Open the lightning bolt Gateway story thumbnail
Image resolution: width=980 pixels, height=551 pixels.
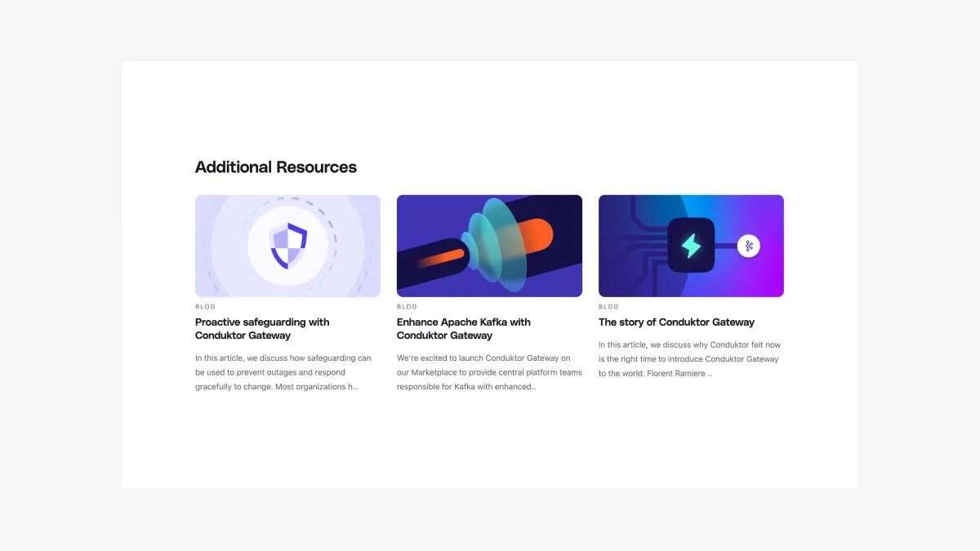tap(691, 246)
